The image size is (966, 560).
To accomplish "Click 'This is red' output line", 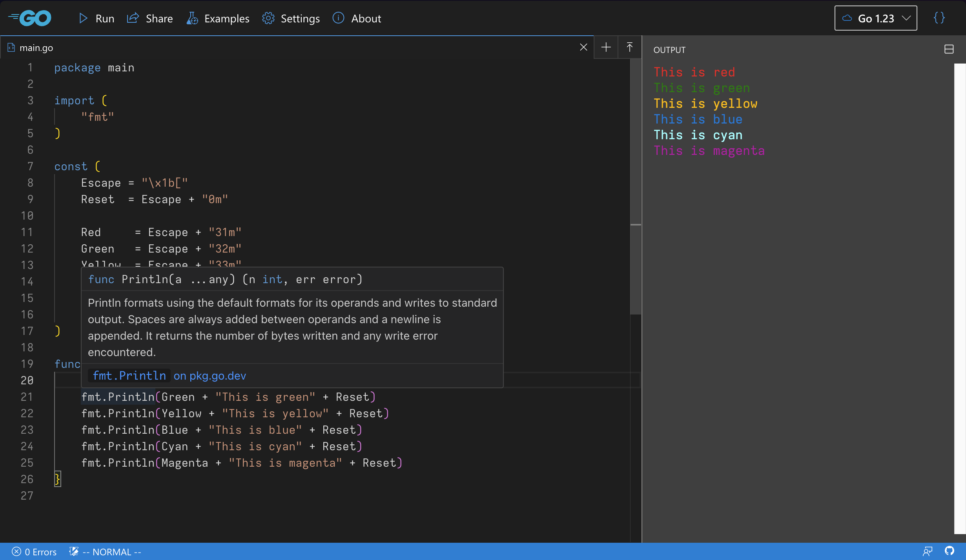I will pos(694,72).
